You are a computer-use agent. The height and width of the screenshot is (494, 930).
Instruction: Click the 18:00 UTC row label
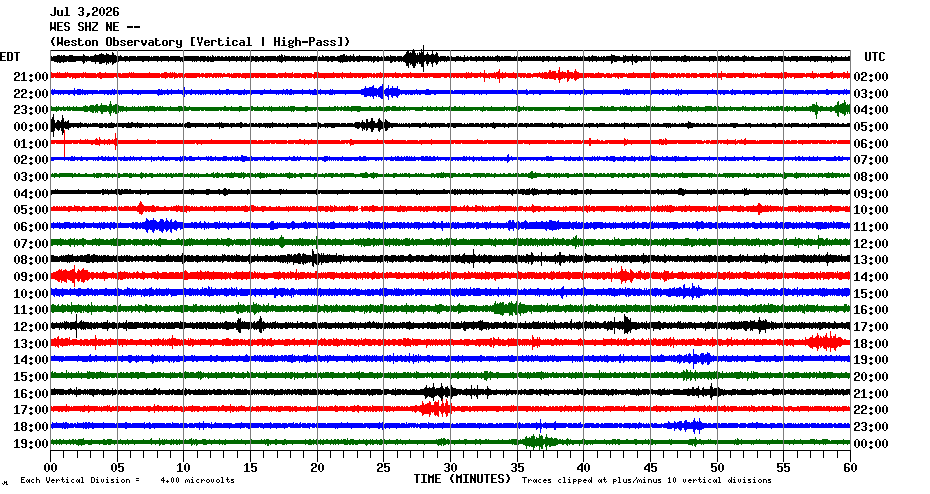pos(871,343)
